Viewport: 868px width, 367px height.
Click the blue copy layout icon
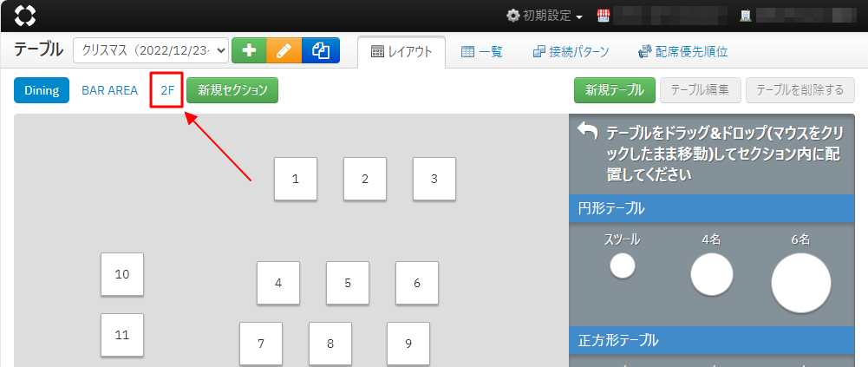coord(320,51)
